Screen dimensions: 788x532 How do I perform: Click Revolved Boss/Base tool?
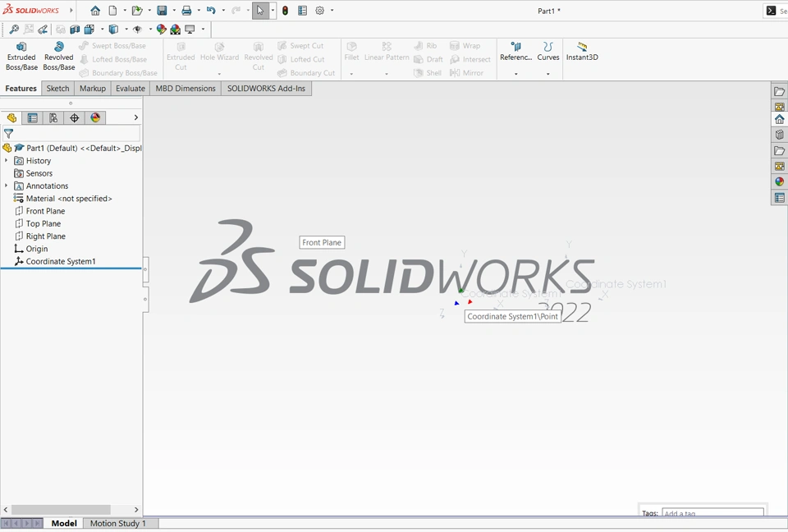(59, 57)
